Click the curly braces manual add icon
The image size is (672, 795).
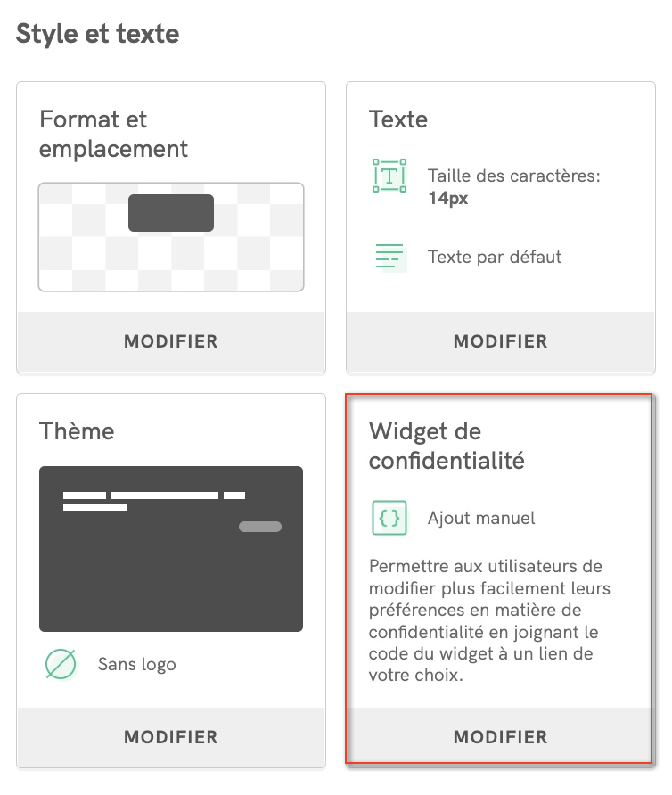point(389,518)
